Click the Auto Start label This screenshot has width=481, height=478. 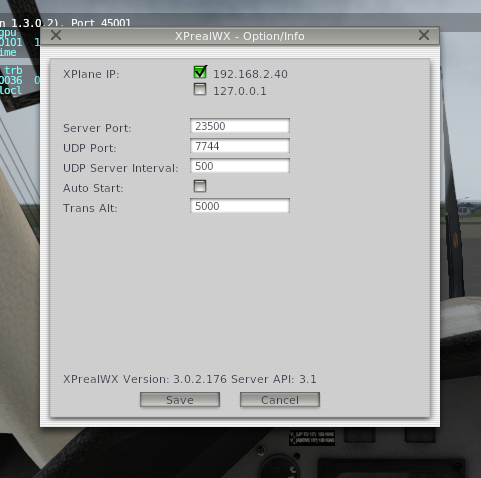tap(93, 188)
